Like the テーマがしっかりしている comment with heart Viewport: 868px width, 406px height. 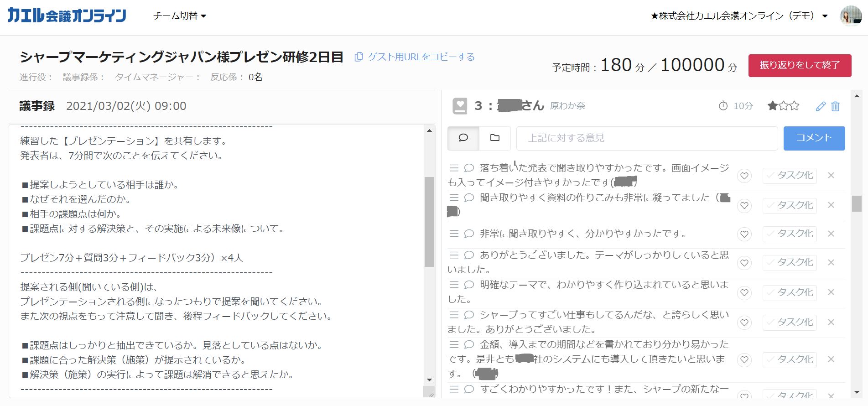coord(744,263)
